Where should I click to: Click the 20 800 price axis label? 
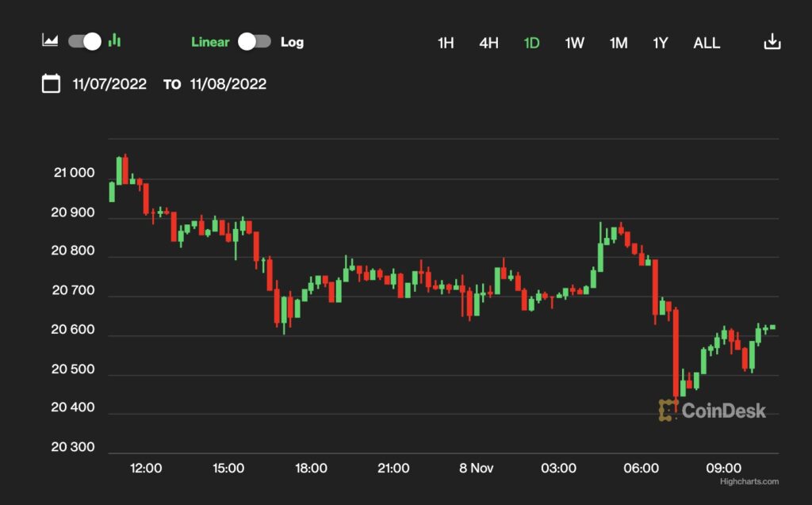click(x=73, y=251)
